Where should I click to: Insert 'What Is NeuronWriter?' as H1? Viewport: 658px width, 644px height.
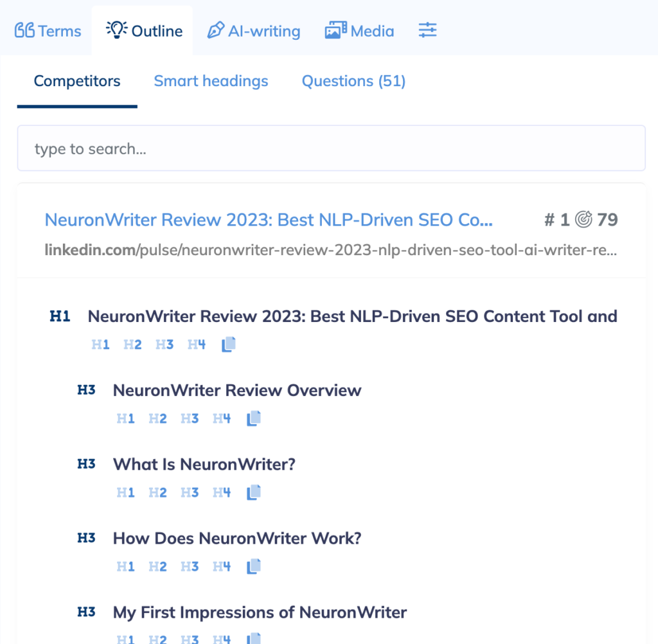[126, 492]
